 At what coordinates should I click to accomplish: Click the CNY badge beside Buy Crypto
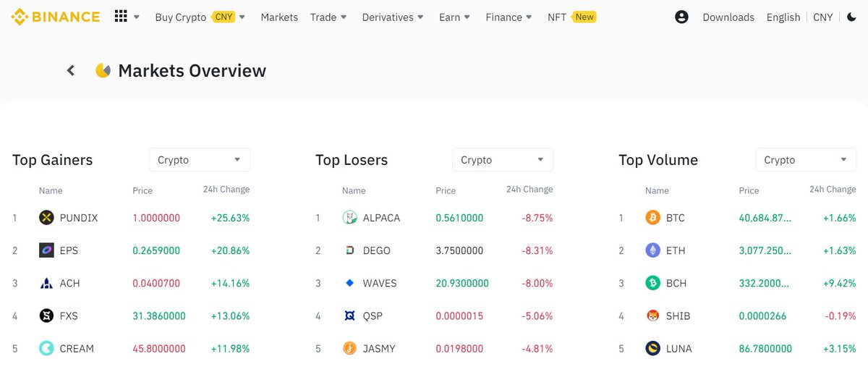(223, 17)
